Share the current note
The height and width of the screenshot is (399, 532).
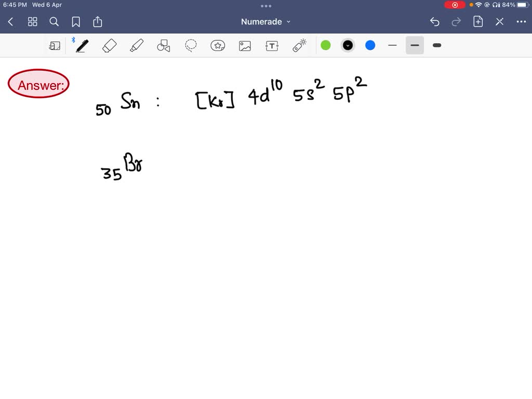pos(98,22)
